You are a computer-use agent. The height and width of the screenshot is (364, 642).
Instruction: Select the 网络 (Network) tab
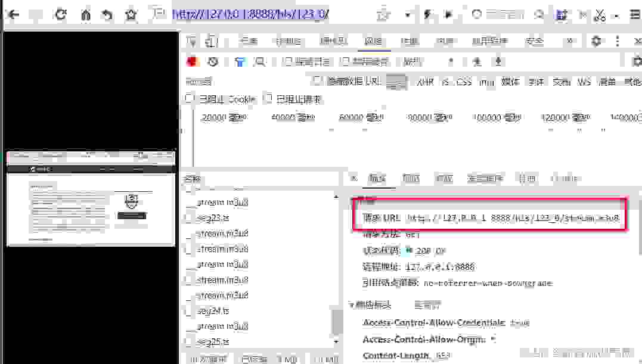pos(373,41)
